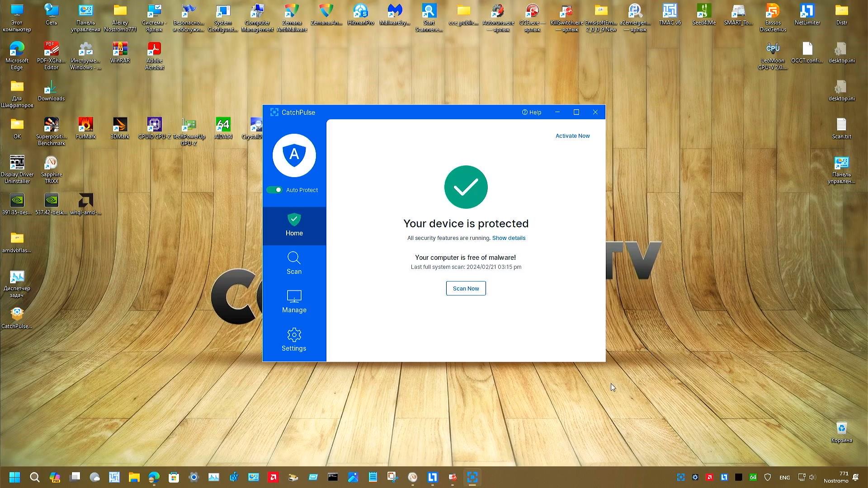Open Help from the CatchPulse title bar
The image size is (868, 488).
pyautogui.click(x=532, y=112)
